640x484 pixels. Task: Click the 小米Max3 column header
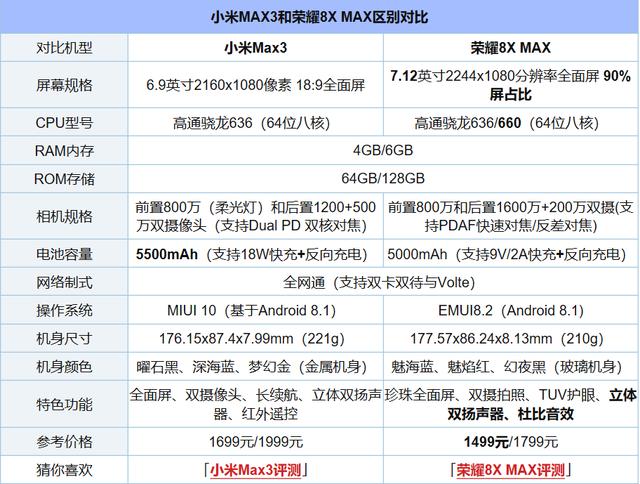256,48
